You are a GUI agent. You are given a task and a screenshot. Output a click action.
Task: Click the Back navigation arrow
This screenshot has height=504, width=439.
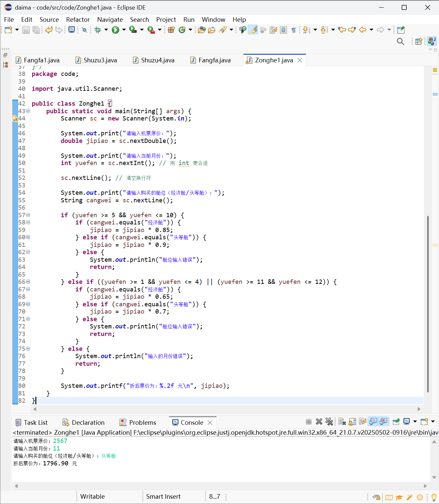pos(363,30)
